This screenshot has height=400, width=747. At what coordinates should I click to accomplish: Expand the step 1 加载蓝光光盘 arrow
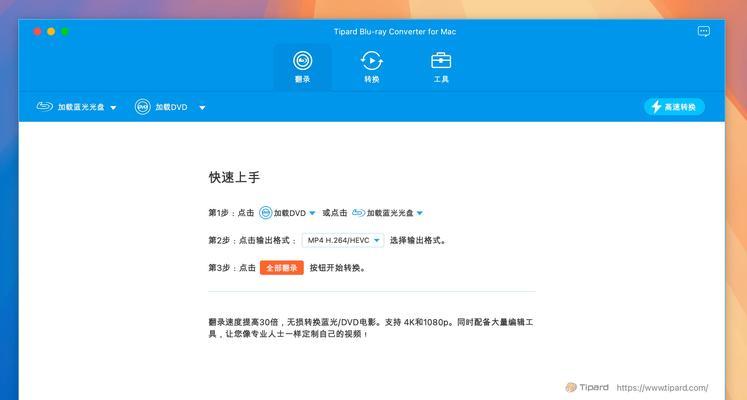tap(420, 213)
